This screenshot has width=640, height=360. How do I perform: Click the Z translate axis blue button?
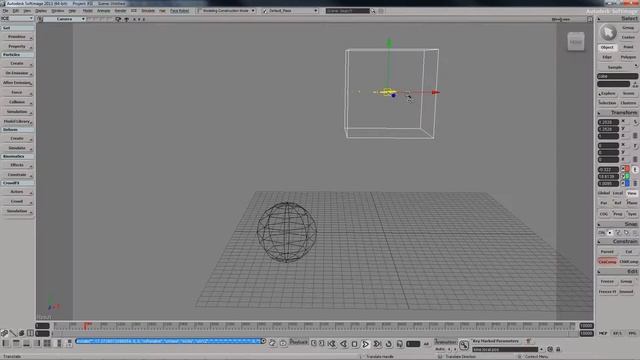click(627, 183)
